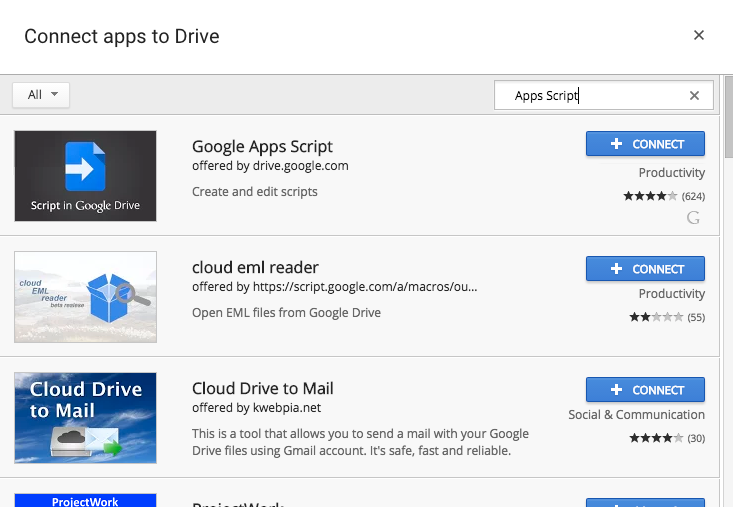Click "offered by drive.google.com" text
The height and width of the screenshot is (507, 733).
click(x=270, y=166)
